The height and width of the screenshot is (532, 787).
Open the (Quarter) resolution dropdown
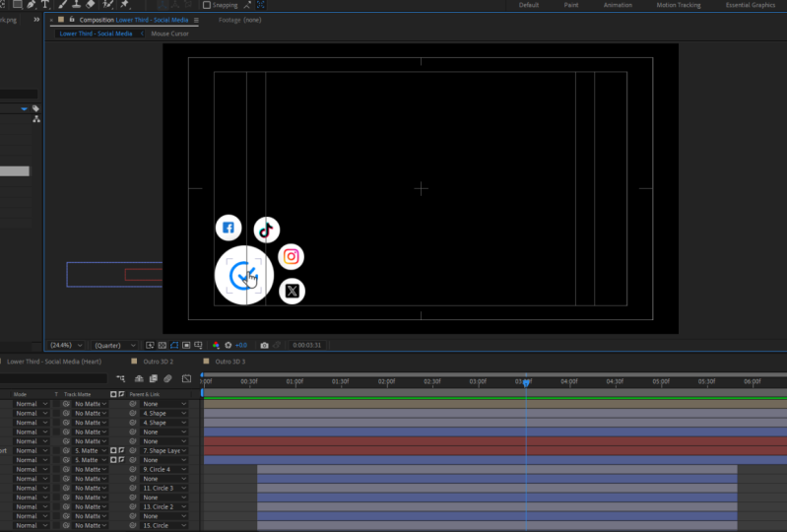click(114, 345)
